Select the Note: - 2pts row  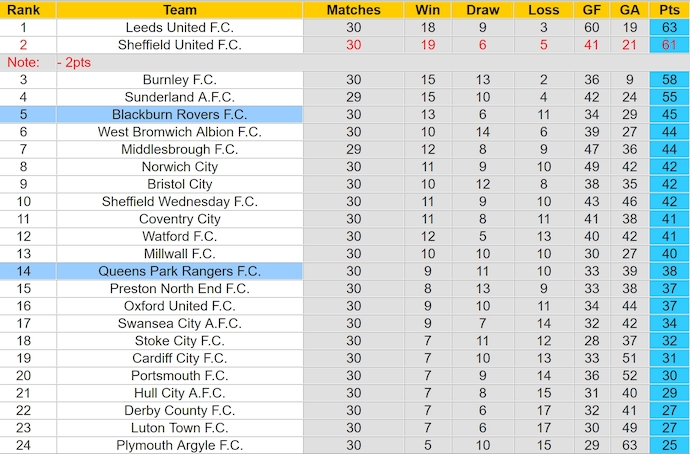pos(345,62)
